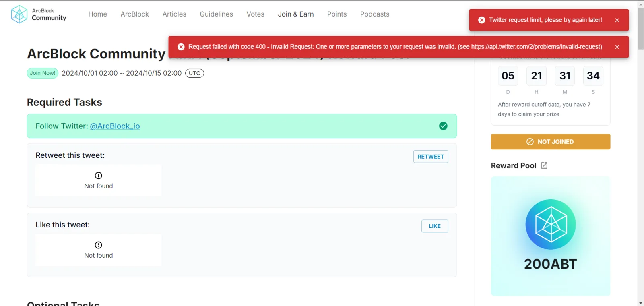This screenshot has width=644, height=306.
Task: Open the Home page
Action: point(98,14)
